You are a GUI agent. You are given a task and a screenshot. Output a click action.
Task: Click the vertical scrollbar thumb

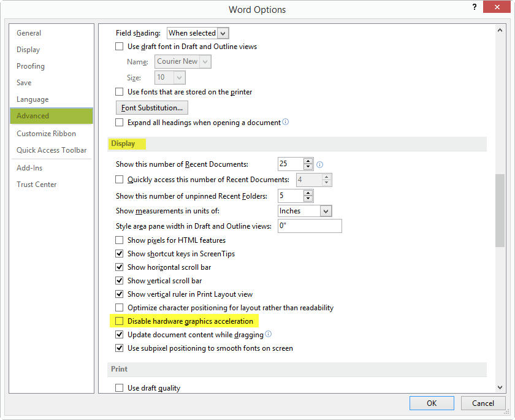click(500, 210)
